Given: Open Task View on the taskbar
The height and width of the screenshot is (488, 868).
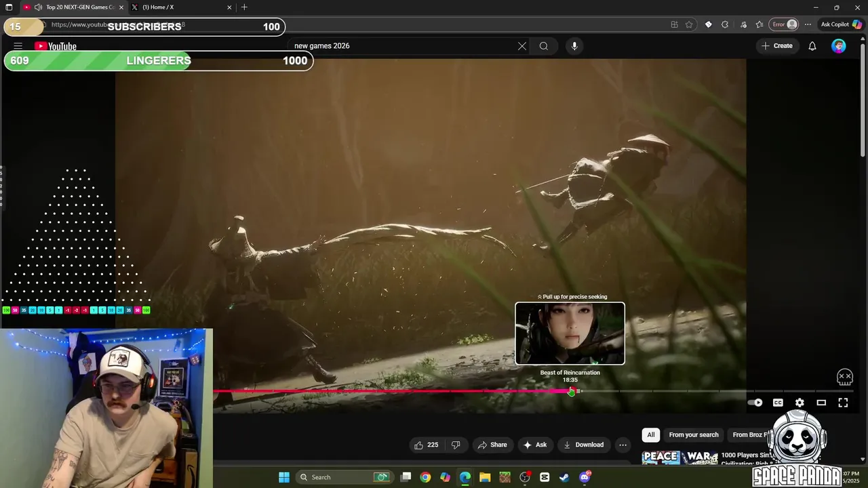Looking at the screenshot, I should pos(406,477).
